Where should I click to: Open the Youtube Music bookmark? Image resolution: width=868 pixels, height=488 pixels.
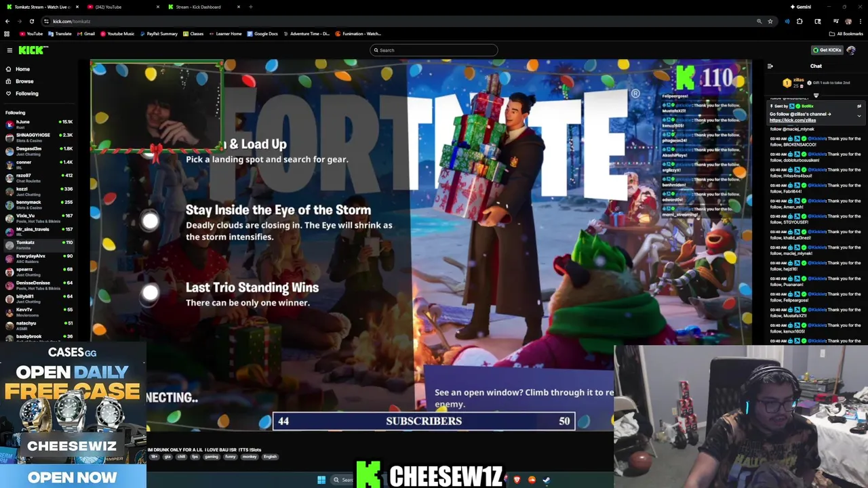(x=117, y=34)
